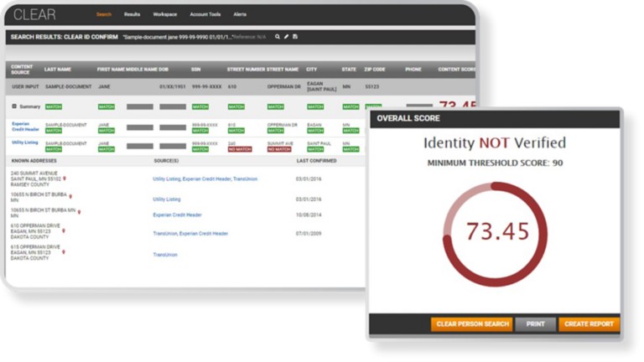The image size is (644, 362).
Task: Click map pin beside 10655 N Birch St Burba MN
Action: [80, 212]
